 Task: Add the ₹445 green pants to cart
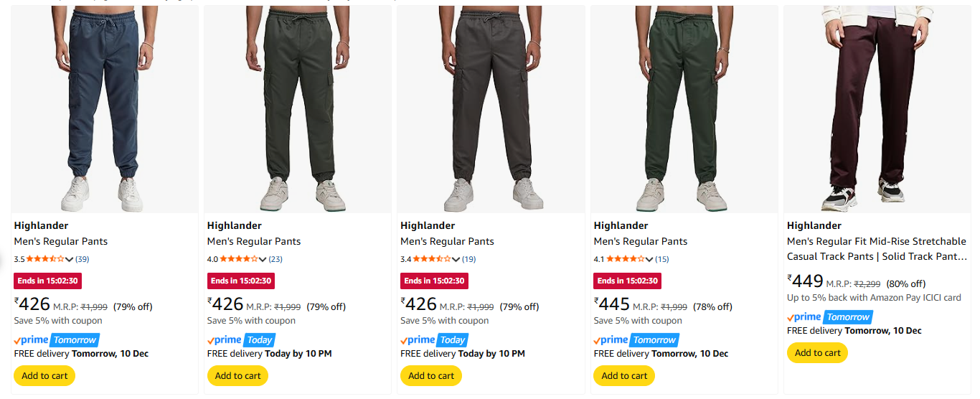pyautogui.click(x=624, y=375)
